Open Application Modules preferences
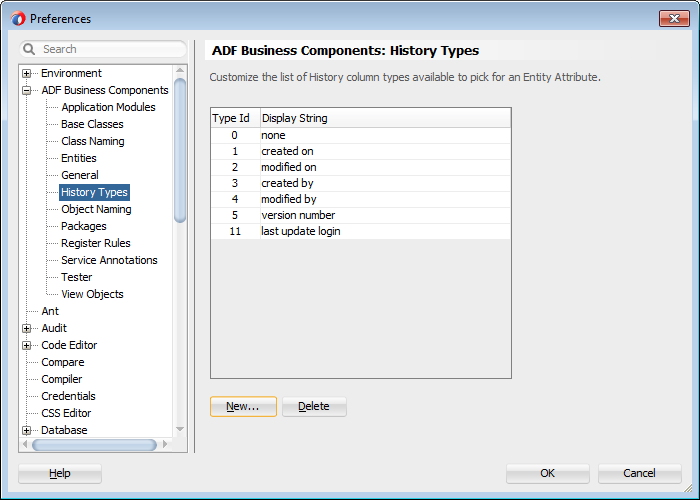The image size is (700, 500). pos(108,107)
